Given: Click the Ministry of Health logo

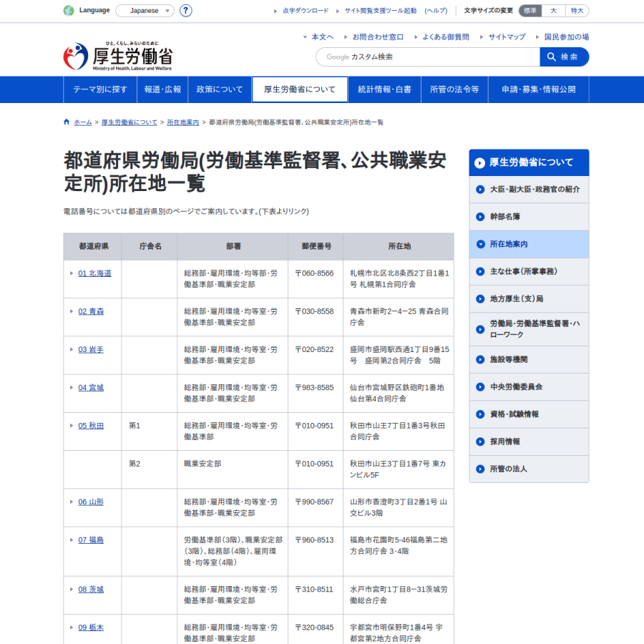Looking at the screenshot, I should (x=118, y=57).
